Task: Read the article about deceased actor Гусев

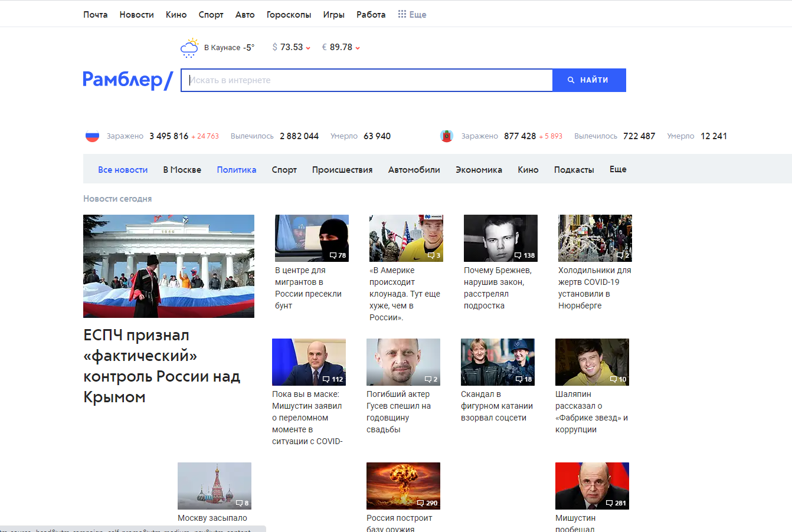Action: pos(399,412)
